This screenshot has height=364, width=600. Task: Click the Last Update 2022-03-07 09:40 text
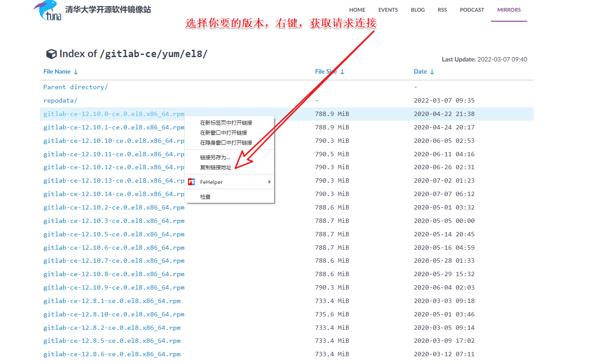(x=484, y=59)
